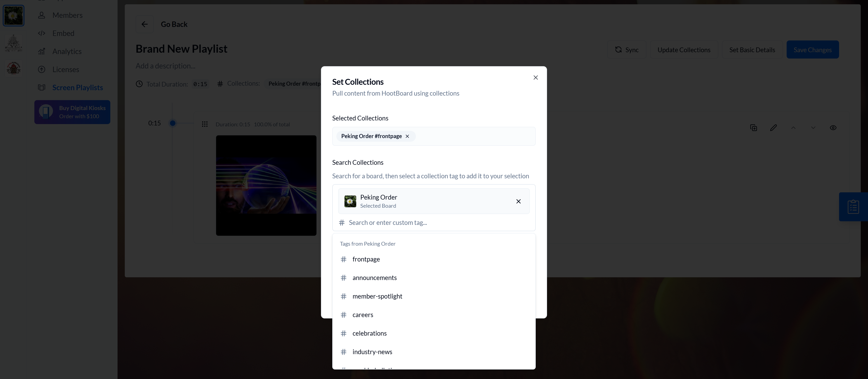Open the Embed section via its code icon
Image resolution: width=868 pixels, height=379 pixels.
41,33
